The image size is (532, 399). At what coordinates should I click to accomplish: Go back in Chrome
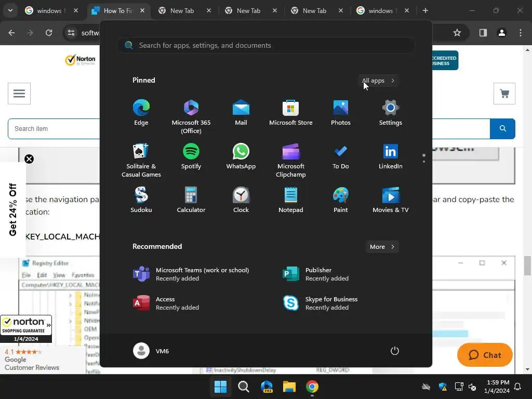click(11, 33)
